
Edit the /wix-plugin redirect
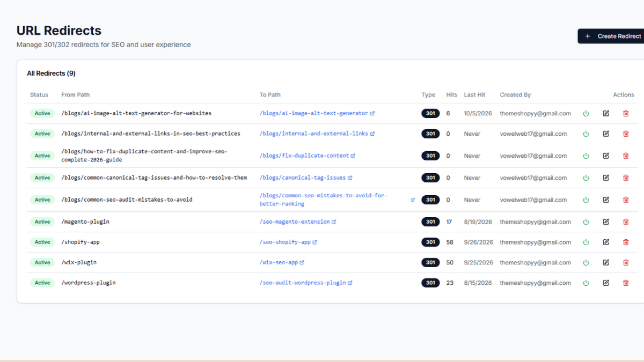point(606,262)
